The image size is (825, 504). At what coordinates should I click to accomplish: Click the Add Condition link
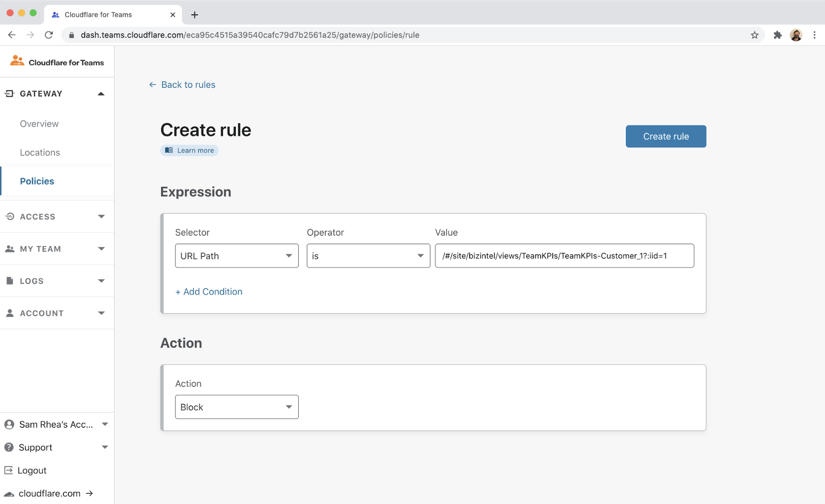[x=209, y=292]
